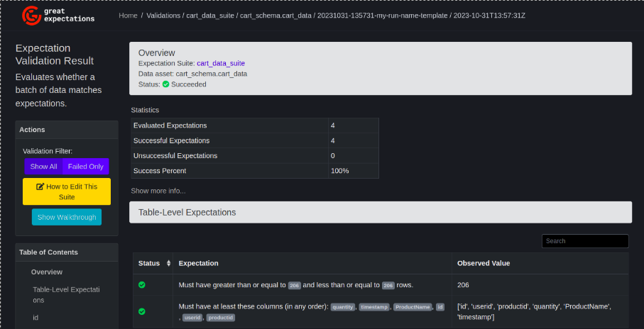644x329 pixels.
Task: Click green check icon for row count expectation
Action: (x=142, y=285)
